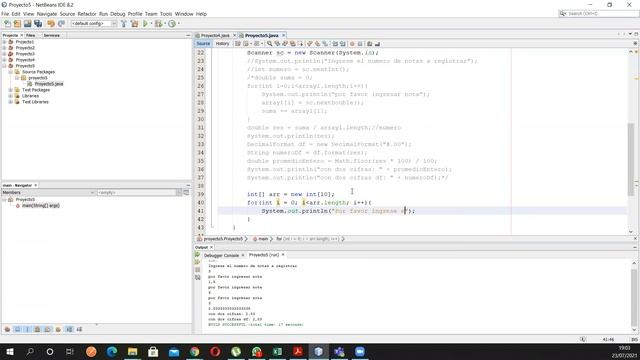Click the Stop square icon in Output panel

pyautogui.click(x=198, y=270)
